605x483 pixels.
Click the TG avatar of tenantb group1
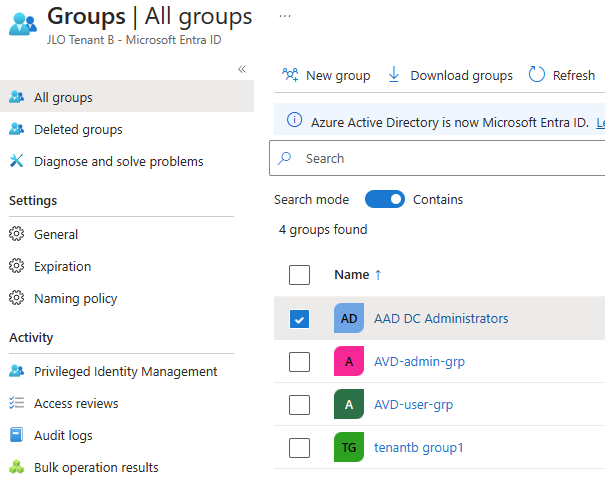(349, 448)
